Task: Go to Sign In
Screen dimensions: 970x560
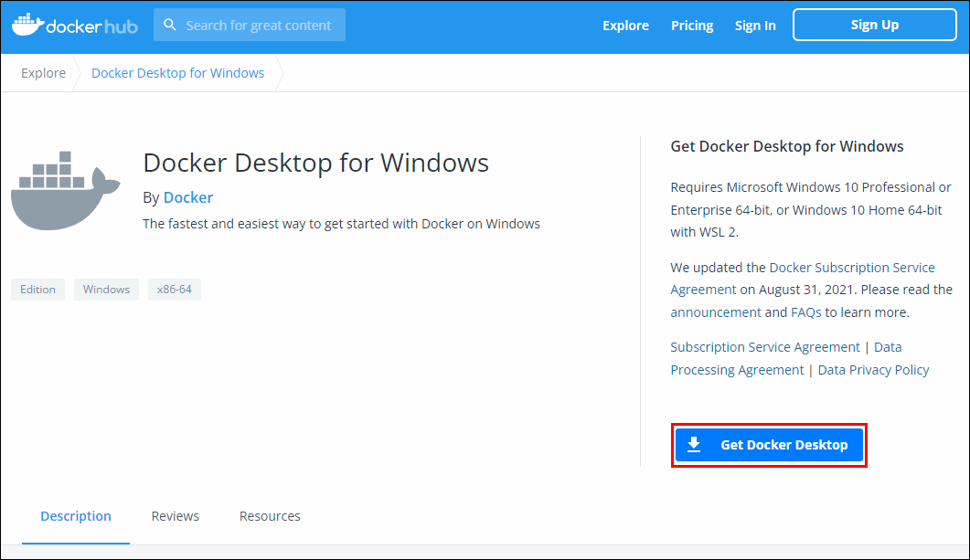Action: point(755,26)
